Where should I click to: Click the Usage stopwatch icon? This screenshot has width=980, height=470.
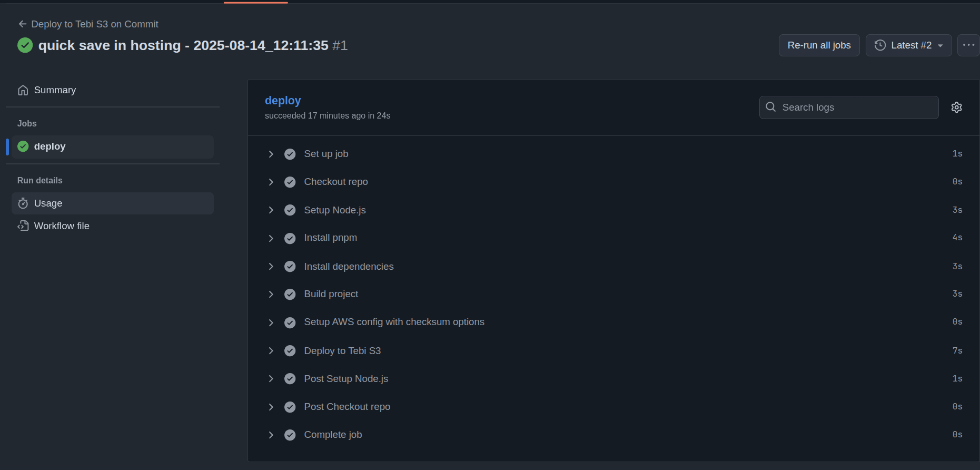(23, 203)
